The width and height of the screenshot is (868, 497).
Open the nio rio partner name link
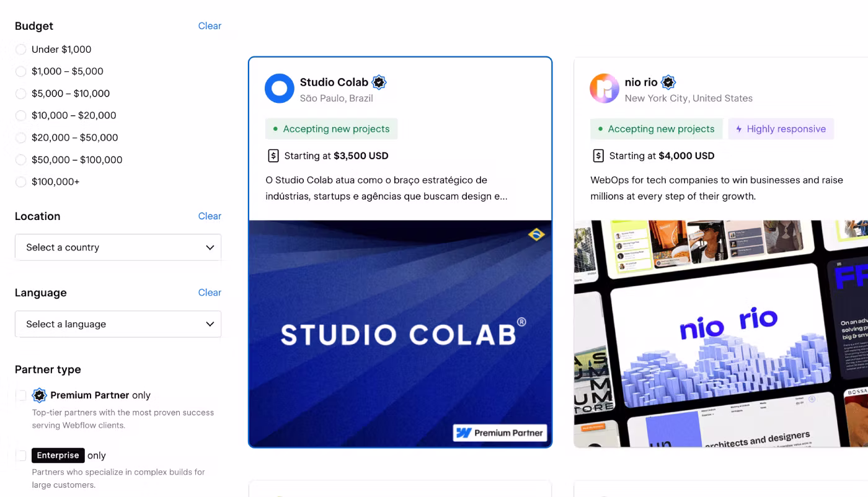pos(641,82)
